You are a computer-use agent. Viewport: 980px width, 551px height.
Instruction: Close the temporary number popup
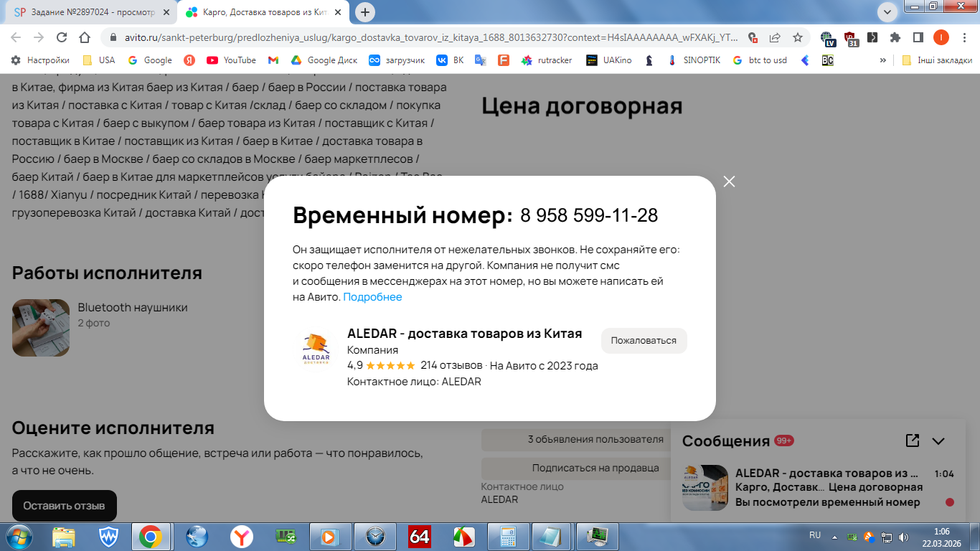tap(729, 182)
